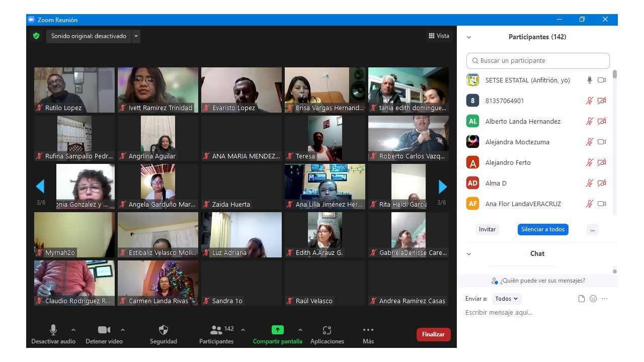The width and height of the screenshot is (644, 362).
Task: Open the chat options three-dots icon
Action: pos(605,299)
